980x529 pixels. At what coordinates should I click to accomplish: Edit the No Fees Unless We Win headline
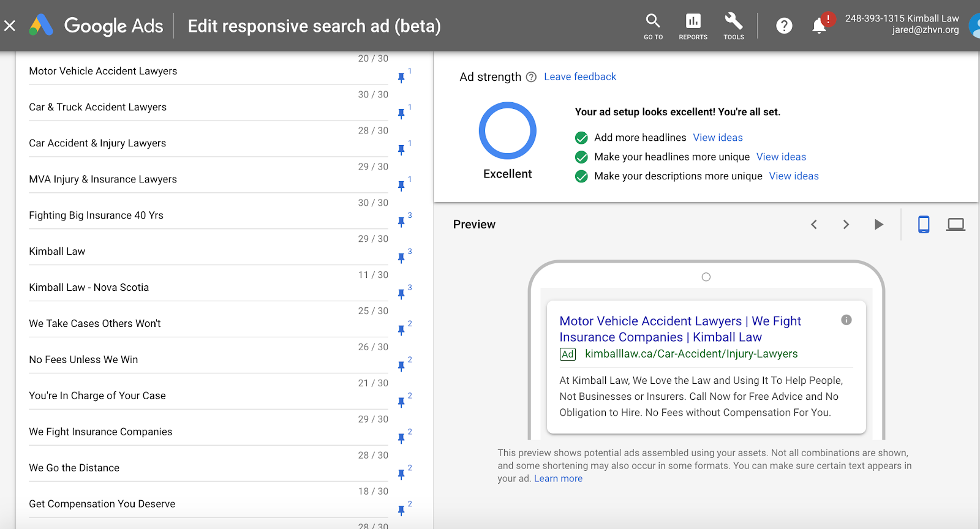coord(208,360)
